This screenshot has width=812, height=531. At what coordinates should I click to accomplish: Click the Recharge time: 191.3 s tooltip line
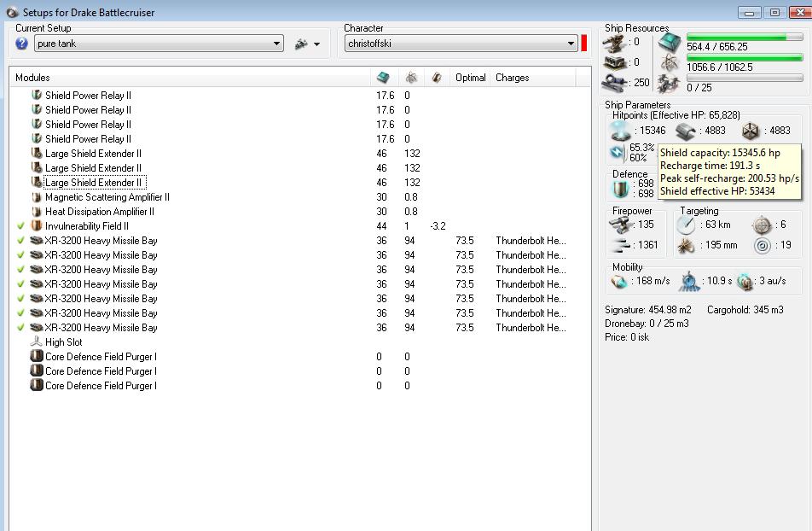click(x=710, y=166)
